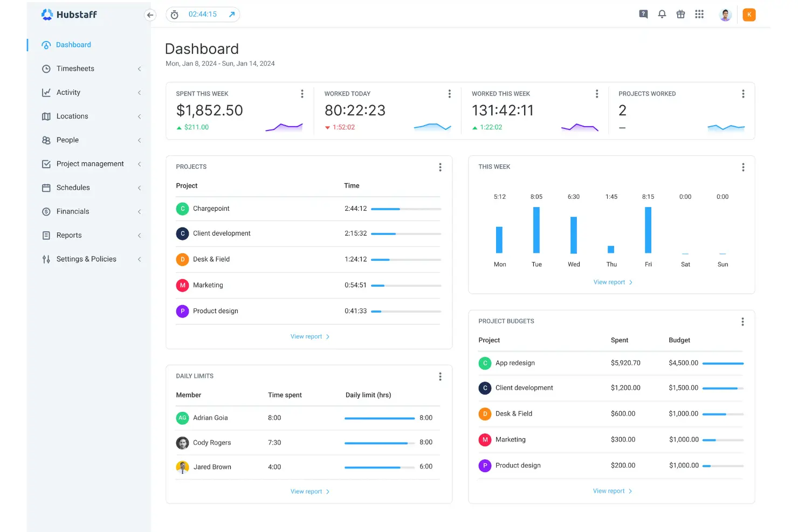This screenshot has height=532, width=798.
Task: Select the Financials sidebar icon
Action: [46, 211]
